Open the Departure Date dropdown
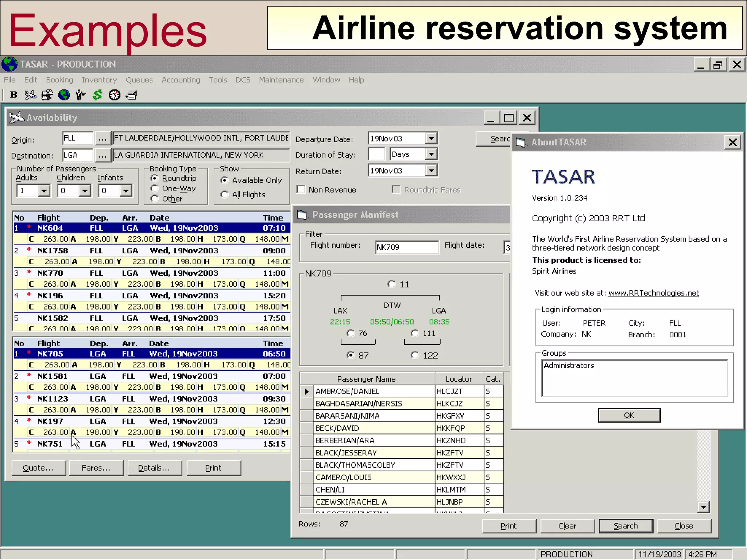 (x=431, y=139)
